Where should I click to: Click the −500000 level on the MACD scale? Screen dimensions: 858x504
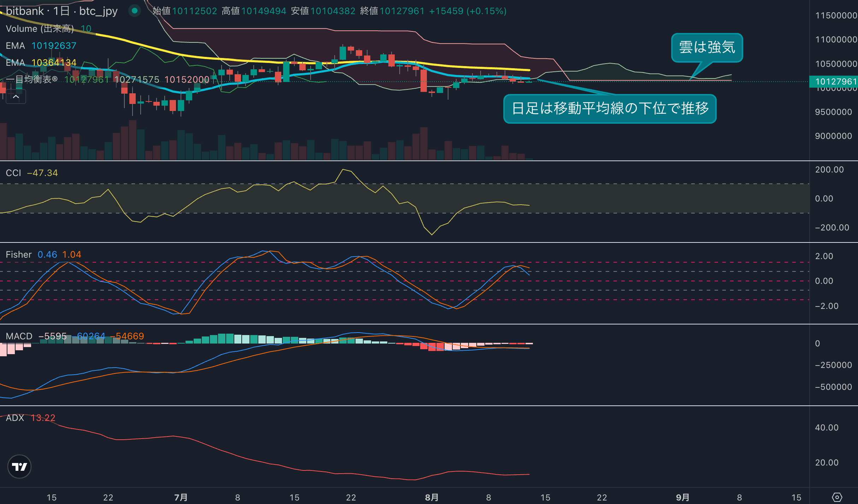(834, 387)
